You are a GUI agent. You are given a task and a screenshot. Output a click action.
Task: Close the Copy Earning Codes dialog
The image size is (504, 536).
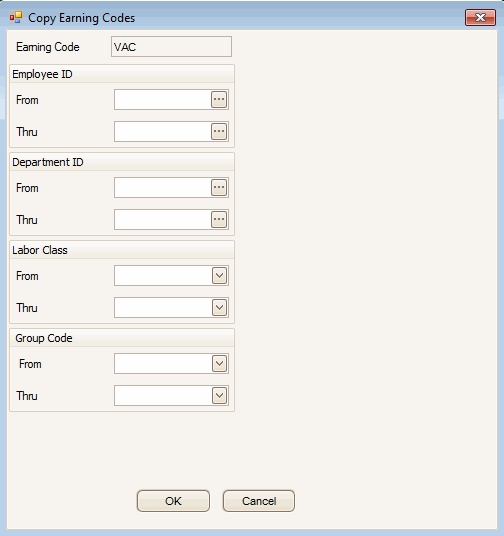pyautogui.click(x=480, y=17)
